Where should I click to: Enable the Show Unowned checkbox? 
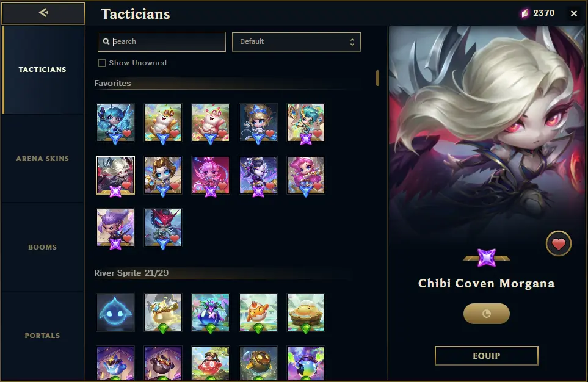[101, 63]
